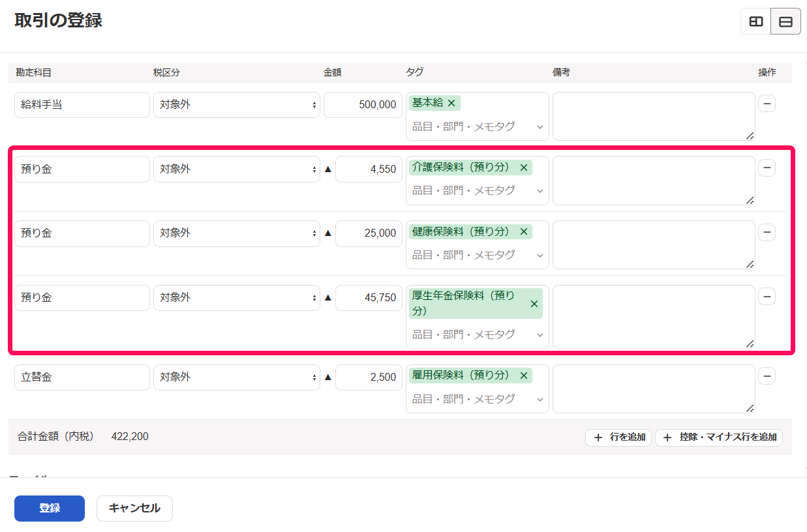Click the タグ column header
The width and height of the screenshot is (807, 532).
coord(415,72)
